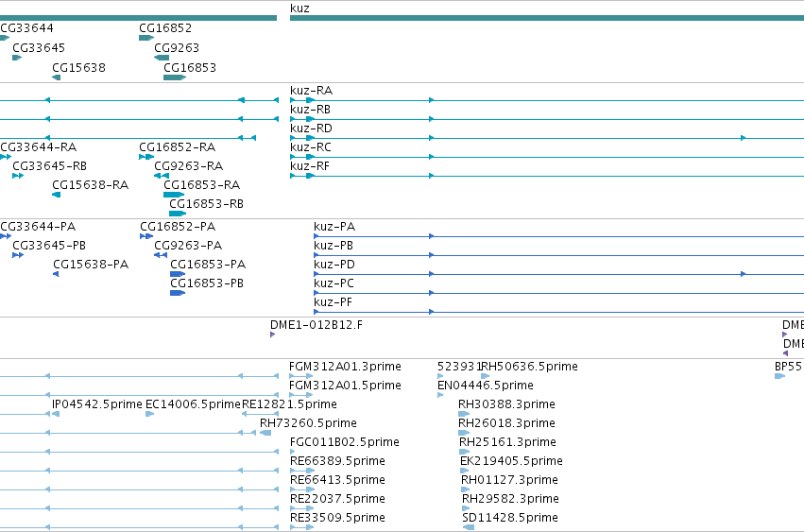Click the CG33644-PA protein label

(38, 227)
